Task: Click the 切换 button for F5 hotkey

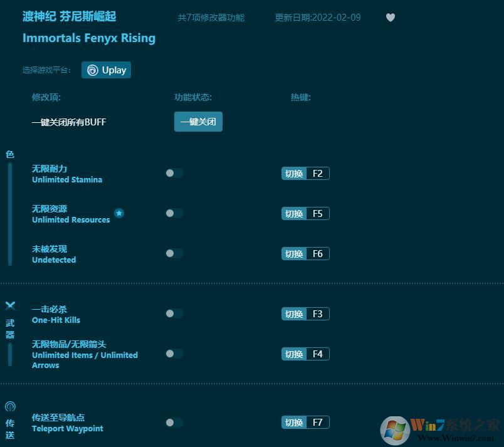Action: (x=294, y=214)
